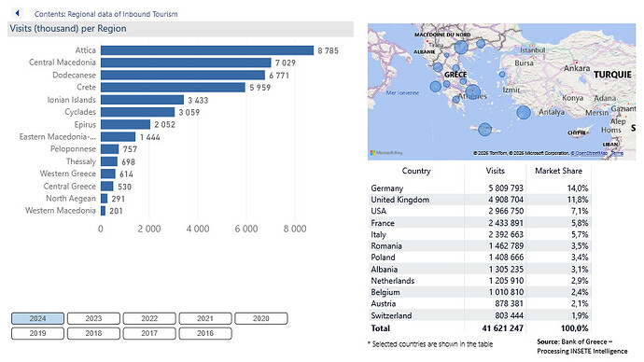Select the Austria row in the table
644x362 pixels.
[480, 304]
